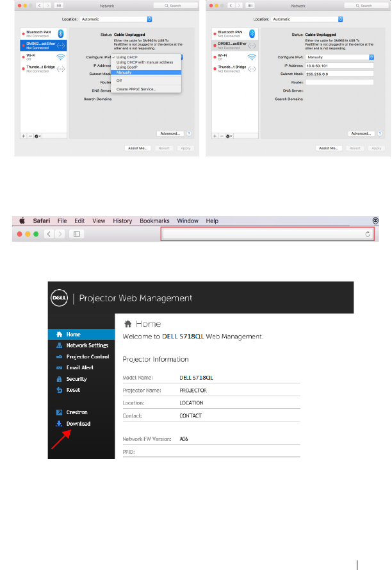Click Assist Me button in left Network window
The width and height of the screenshot is (392, 570).
138,148
